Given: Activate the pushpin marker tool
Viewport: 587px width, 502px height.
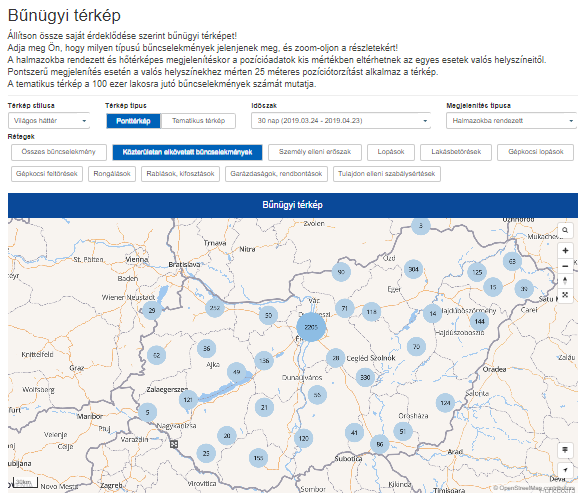Looking at the screenshot, I should click(x=565, y=449).
